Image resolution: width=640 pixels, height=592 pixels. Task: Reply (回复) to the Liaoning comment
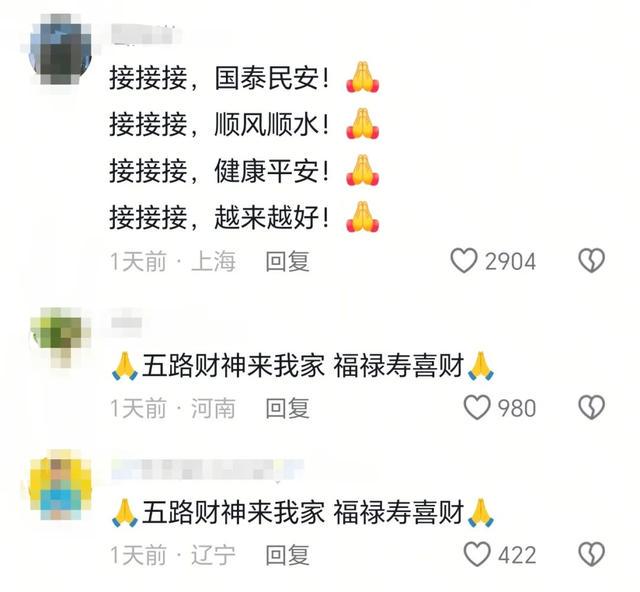(288, 555)
